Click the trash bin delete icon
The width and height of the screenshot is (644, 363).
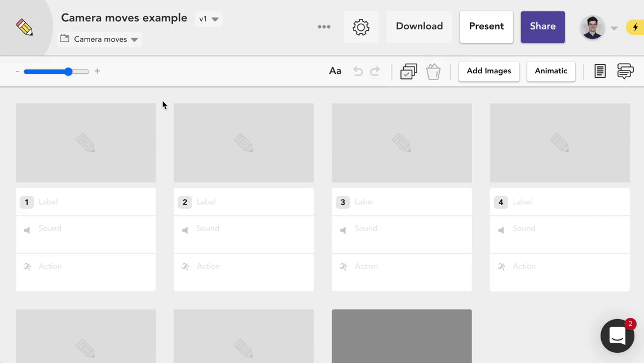(x=433, y=72)
